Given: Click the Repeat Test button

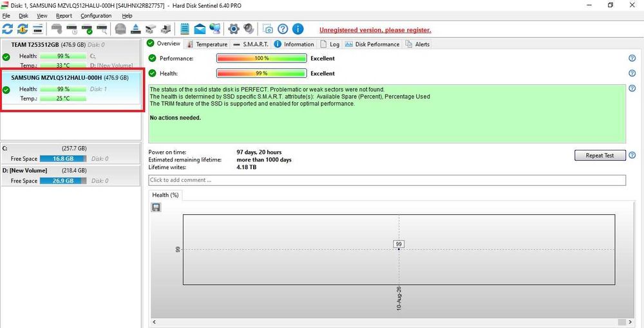Looking at the screenshot, I should [x=600, y=156].
